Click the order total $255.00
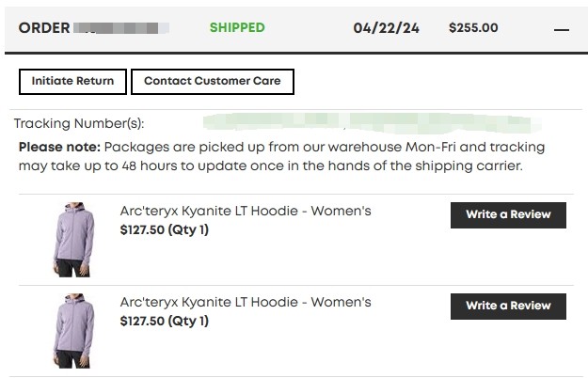This screenshot has width=588, height=378. tap(473, 28)
